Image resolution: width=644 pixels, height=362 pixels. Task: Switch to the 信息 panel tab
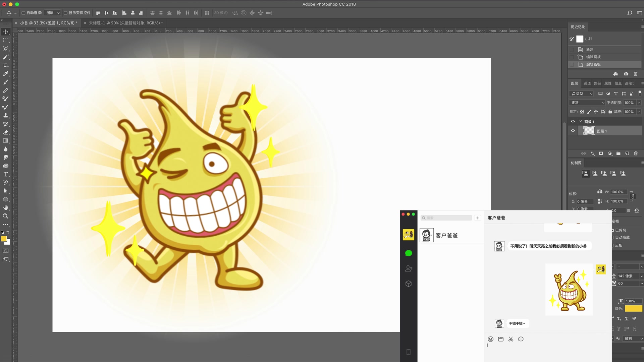pos(618,83)
